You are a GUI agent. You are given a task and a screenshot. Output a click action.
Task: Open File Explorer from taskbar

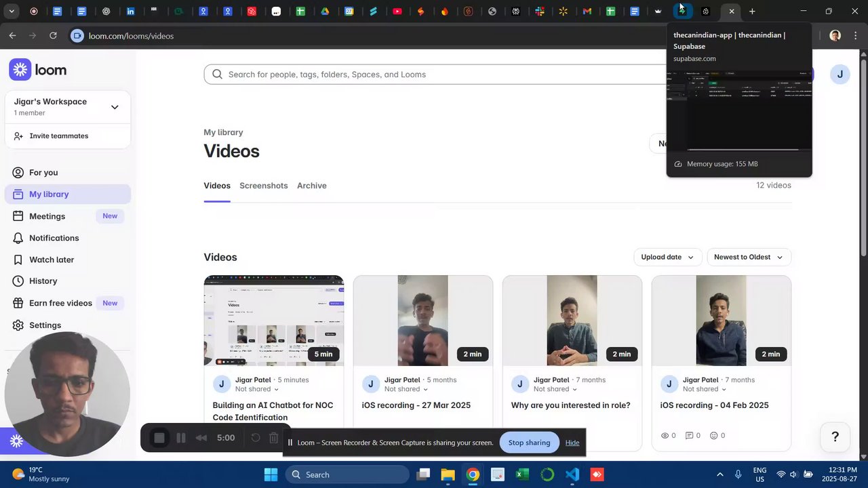(x=448, y=474)
